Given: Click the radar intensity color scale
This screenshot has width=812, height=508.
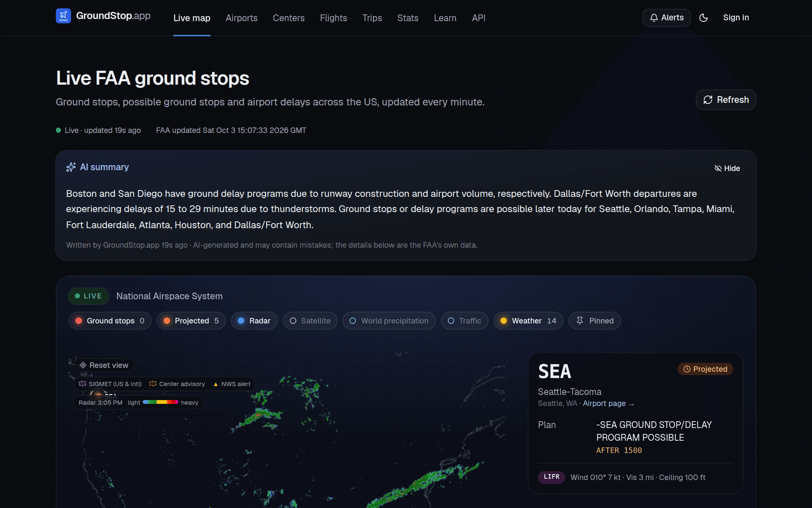Looking at the screenshot, I should 160,402.
